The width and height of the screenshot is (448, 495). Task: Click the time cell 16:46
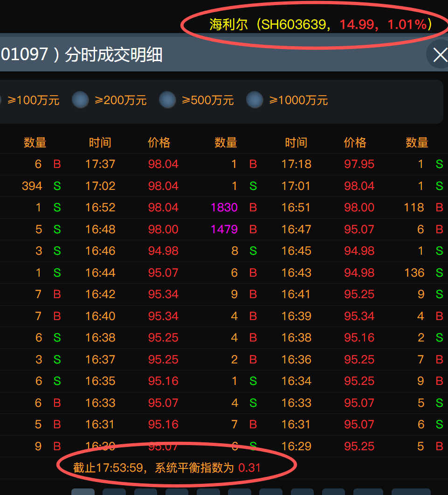click(100, 251)
